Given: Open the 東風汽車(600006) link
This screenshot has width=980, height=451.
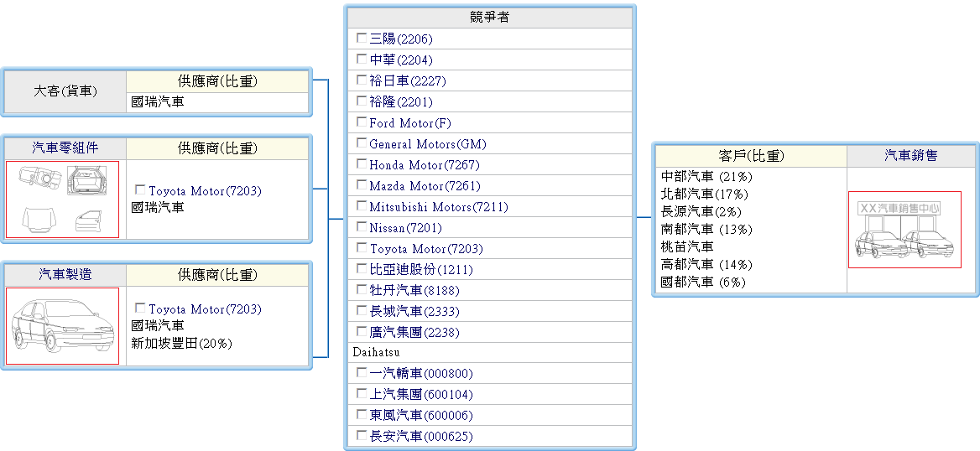Looking at the screenshot, I should pos(421,416).
